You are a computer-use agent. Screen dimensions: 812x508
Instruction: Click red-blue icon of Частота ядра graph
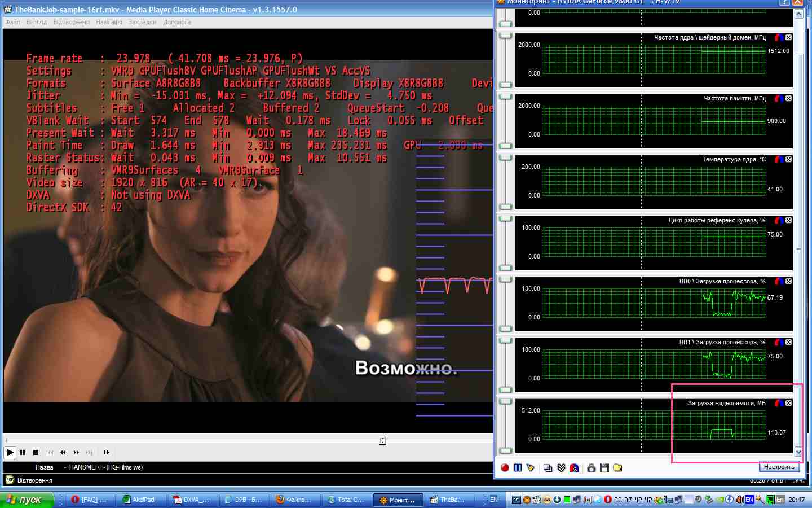tap(779, 37)
